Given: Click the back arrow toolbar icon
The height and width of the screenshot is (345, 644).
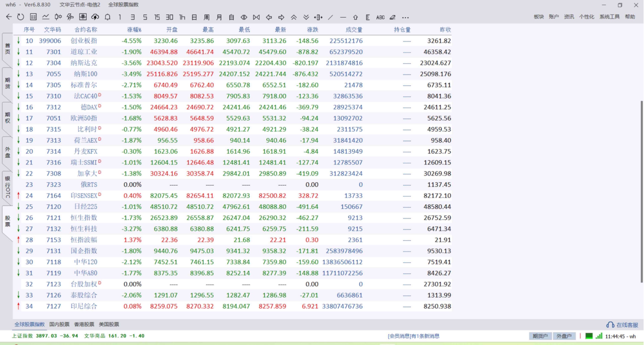Looking at the screenshot, I should tap(9, 17).
